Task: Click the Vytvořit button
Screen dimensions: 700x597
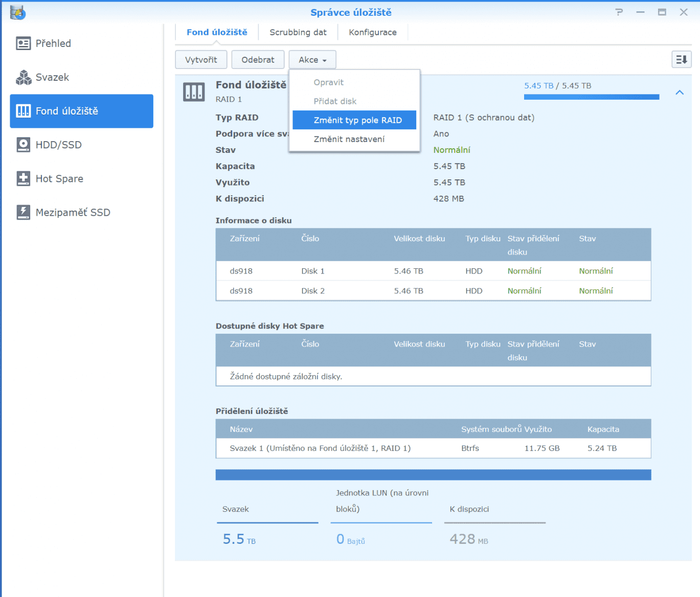Action: click(x=201, y=60)
